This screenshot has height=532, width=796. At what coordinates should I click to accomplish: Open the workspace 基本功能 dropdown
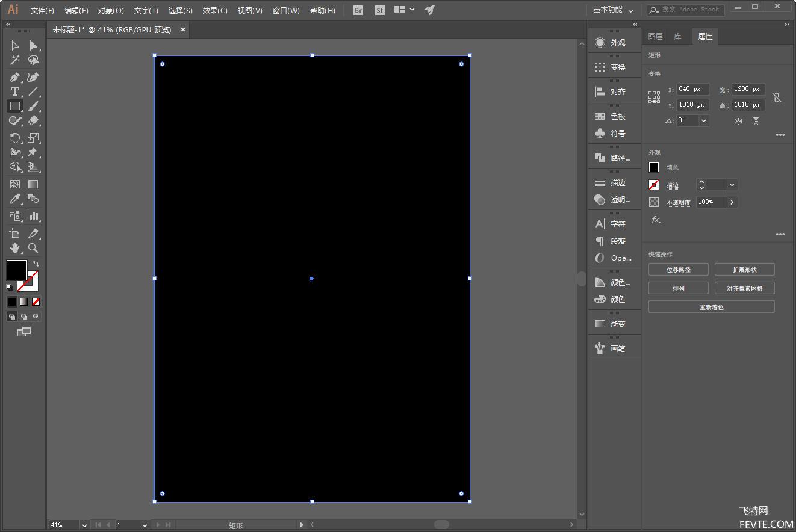coord(613,10)
